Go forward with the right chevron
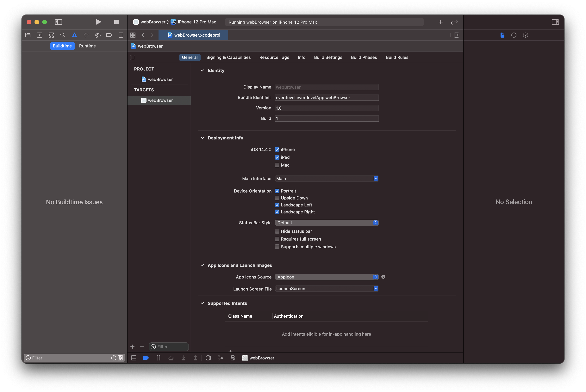 (152, 35)
